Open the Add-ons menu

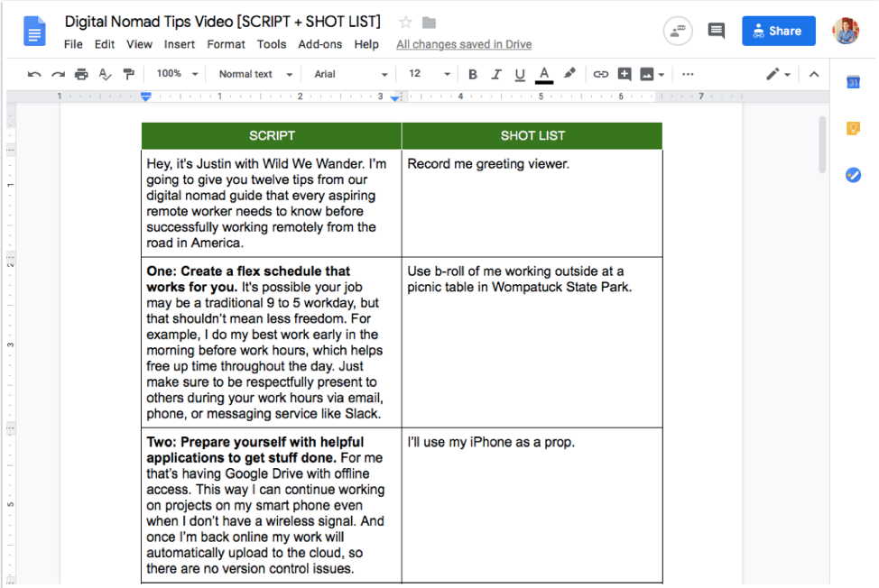pyautogui.click(x=319, y=44)
